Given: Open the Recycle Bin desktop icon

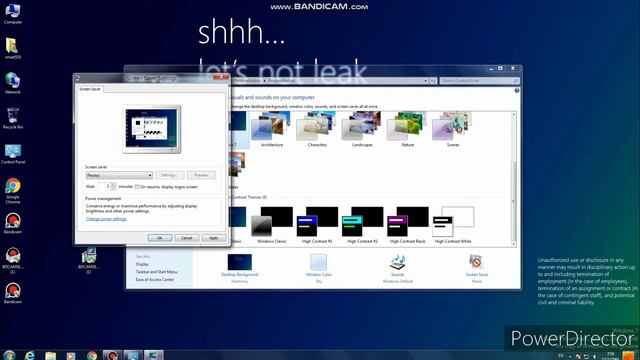Looking at the screenshot, I should 13,118.
